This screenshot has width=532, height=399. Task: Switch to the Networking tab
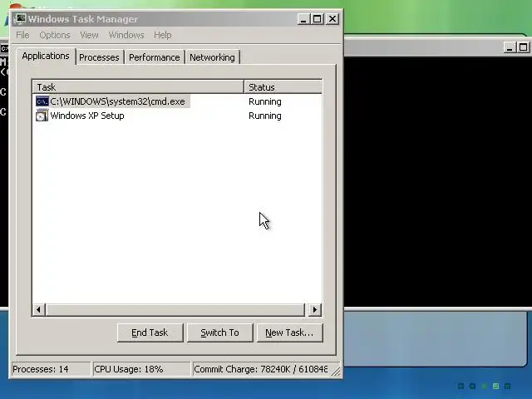[x=213, y=57]
